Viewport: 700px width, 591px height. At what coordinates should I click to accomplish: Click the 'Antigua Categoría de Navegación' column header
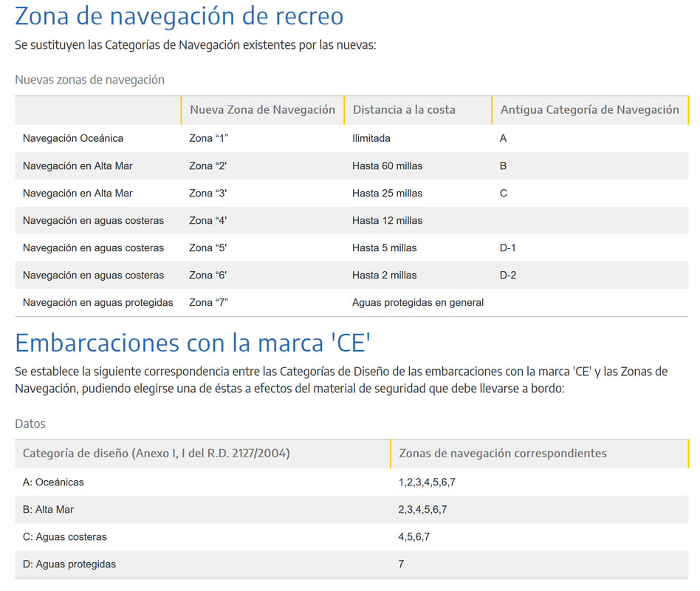(590, 110)
